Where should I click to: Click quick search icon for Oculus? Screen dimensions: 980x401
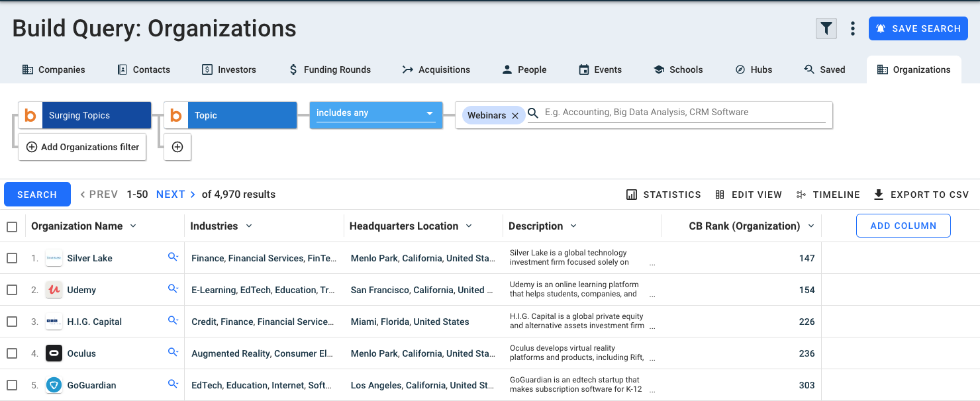pyautogui.click(x=173, y=352)
